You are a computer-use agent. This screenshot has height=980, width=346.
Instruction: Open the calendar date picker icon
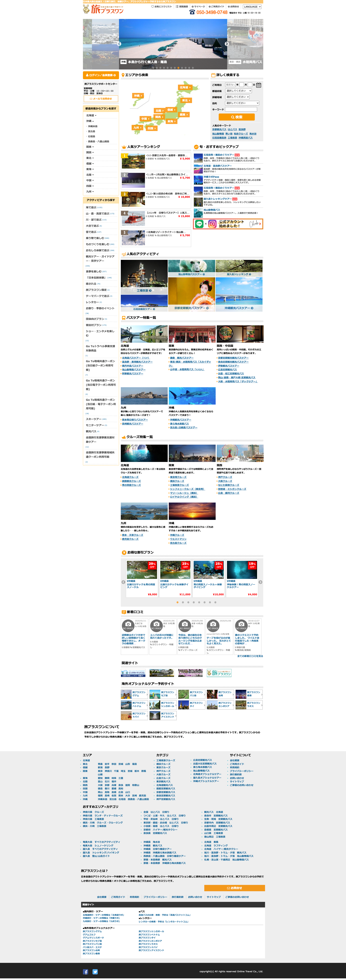259,85
